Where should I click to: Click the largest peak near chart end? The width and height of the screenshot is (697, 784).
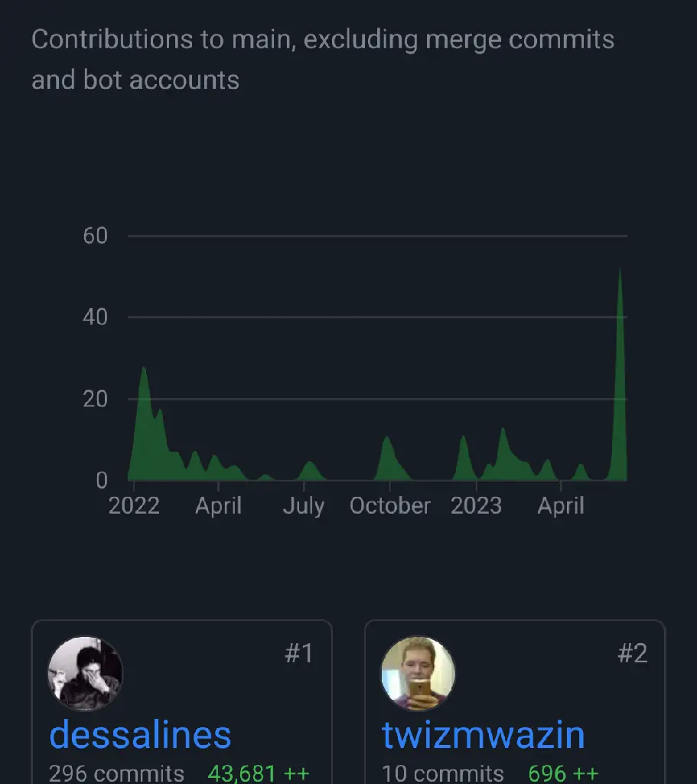(x=620, y=375)
